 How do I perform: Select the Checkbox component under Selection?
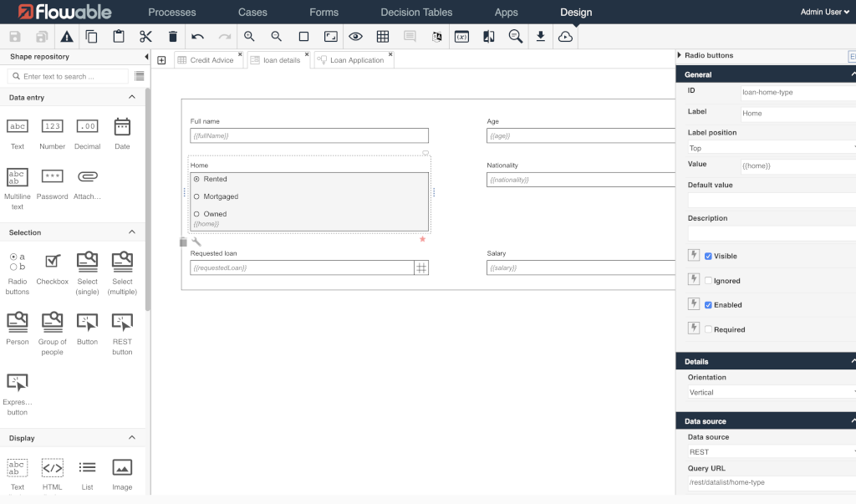[x=52, y=262]
